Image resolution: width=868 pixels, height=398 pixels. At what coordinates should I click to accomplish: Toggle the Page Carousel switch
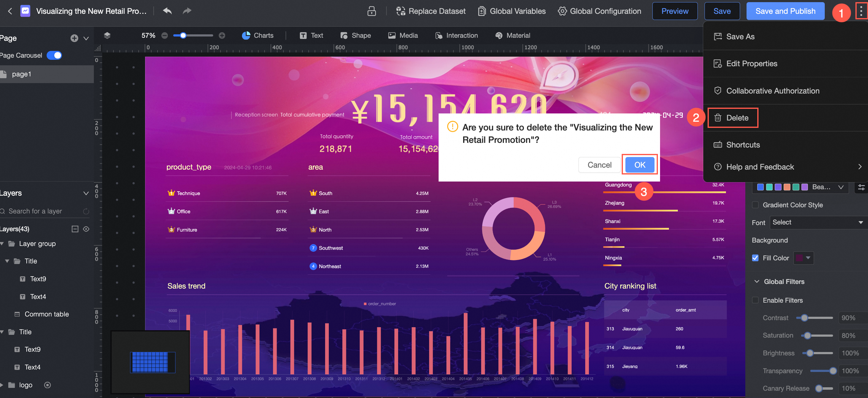pos(54,55)
